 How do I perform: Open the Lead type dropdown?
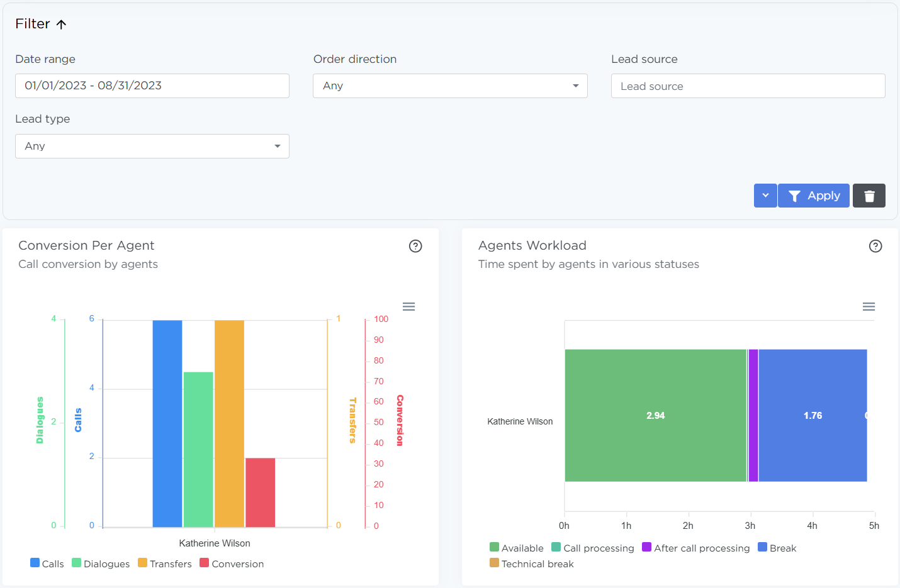pos(152,147)
